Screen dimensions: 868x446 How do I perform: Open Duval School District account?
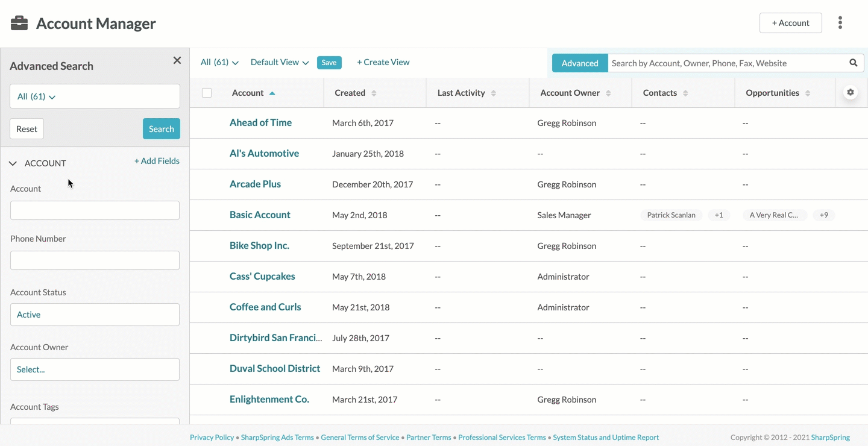(275, 368)
